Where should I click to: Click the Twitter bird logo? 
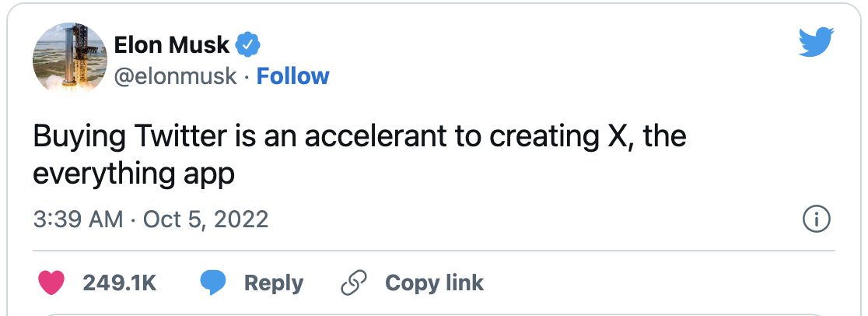816,44
